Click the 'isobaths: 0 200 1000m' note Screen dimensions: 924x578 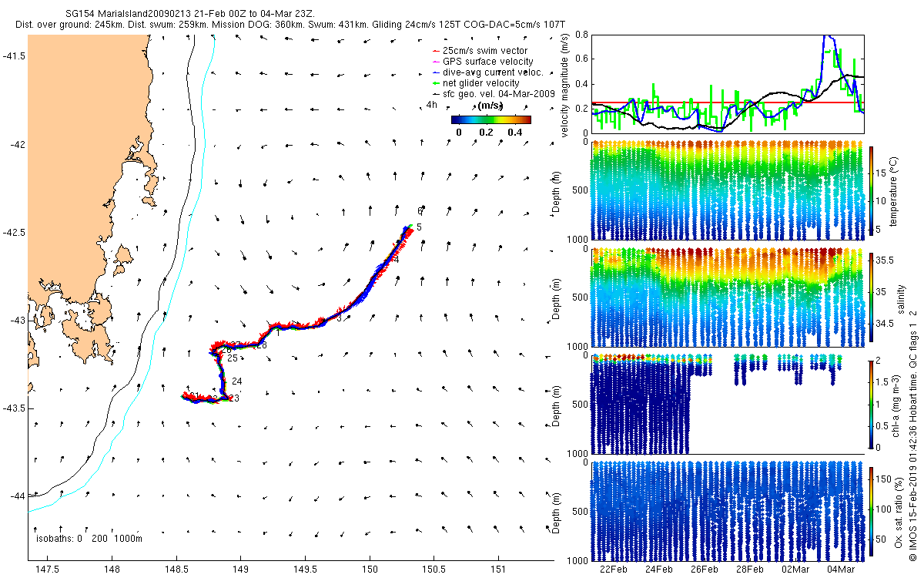tap(89, 539)
